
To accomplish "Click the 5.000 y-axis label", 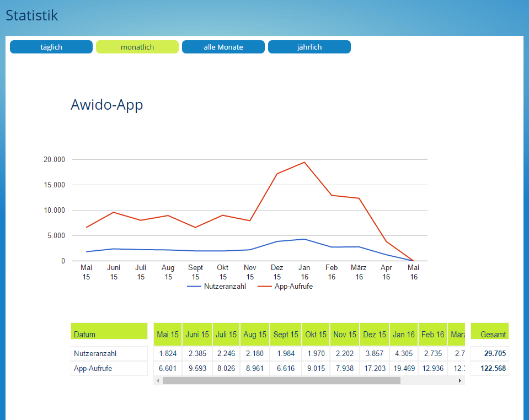I will pyautogui.click(x=56, y=235).
